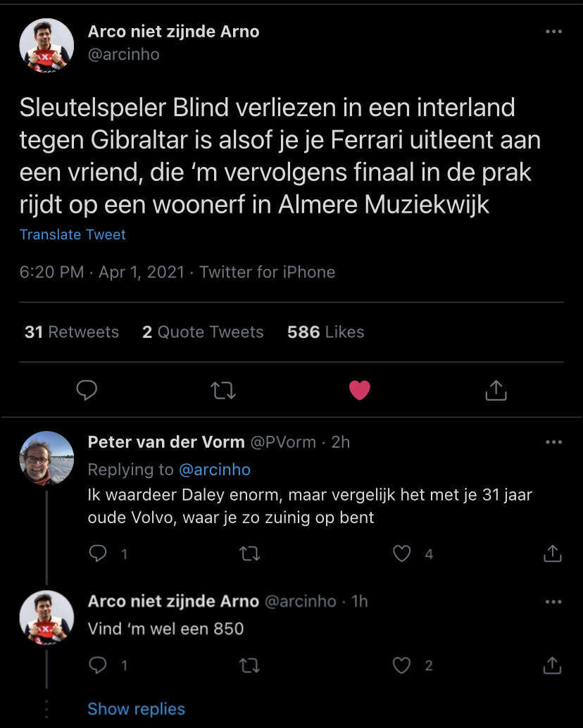Share the main tweet via upload icon
Screen dimensions: 583x728
click(495, 389)
